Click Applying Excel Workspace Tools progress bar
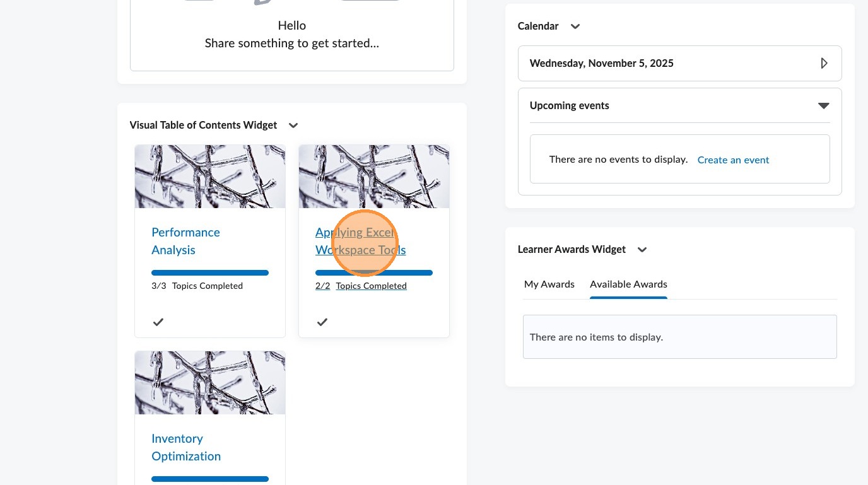The image size is (868, 485). 374,273
